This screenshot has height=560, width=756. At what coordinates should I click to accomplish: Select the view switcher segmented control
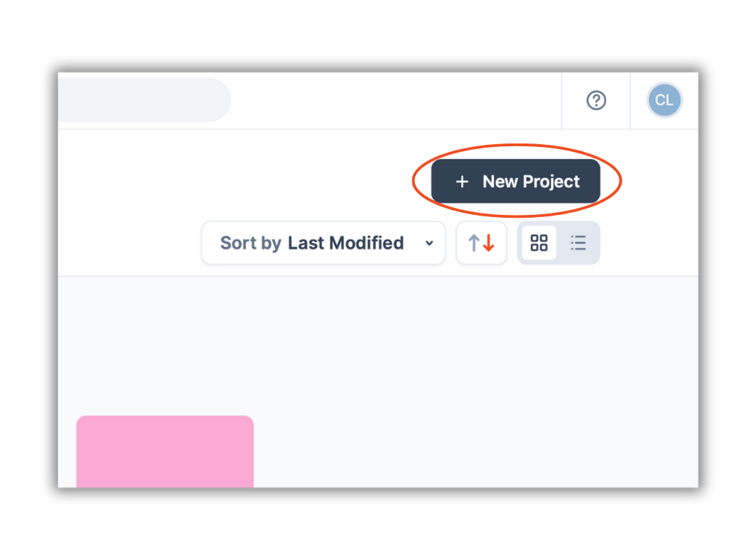click(559, 243)
